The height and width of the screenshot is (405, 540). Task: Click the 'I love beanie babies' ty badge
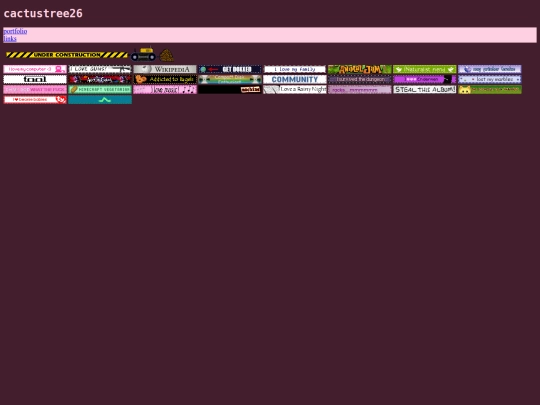(35, 100)
